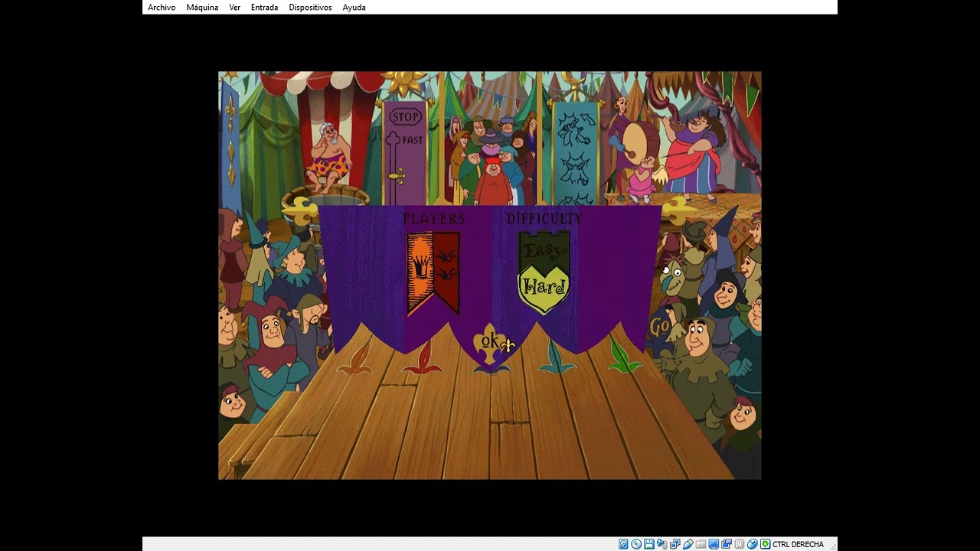
Task: Open the USB devices status icon
Action: (688, 544)
